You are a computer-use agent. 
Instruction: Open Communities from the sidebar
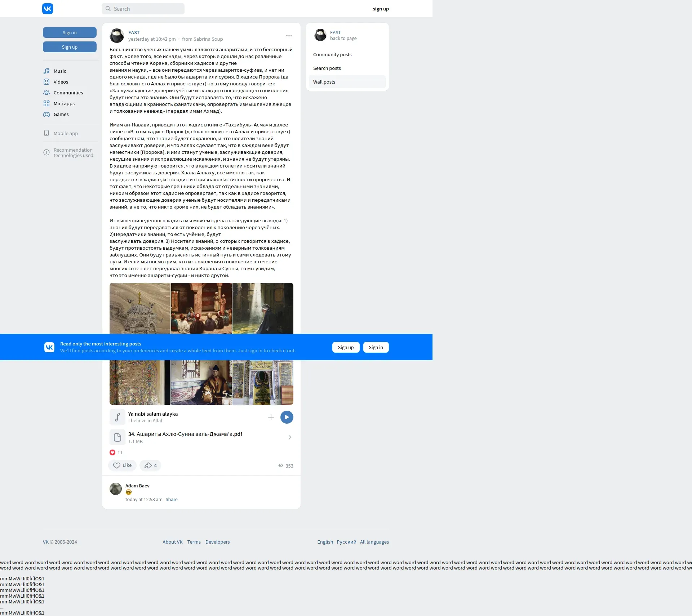point(68,93)
